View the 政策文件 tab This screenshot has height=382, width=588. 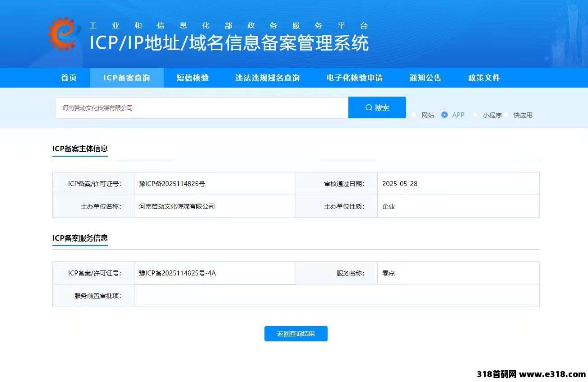pos(484,78)
